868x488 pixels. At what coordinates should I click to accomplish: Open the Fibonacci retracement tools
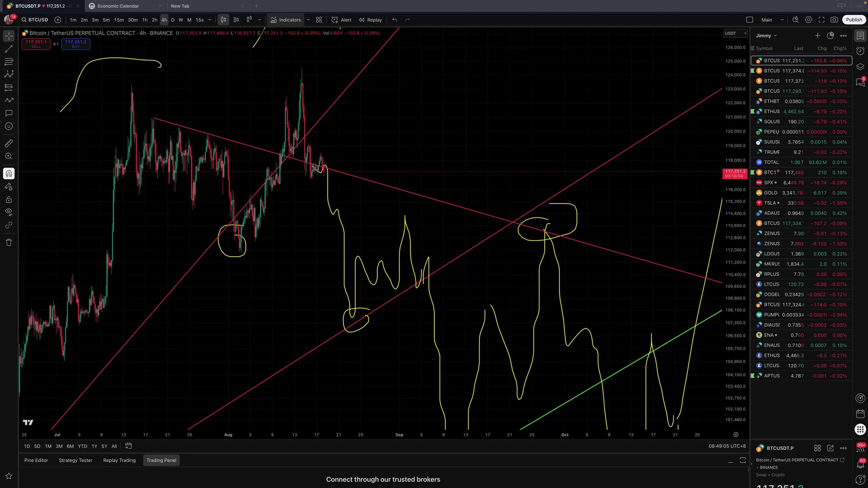(9, 61)
